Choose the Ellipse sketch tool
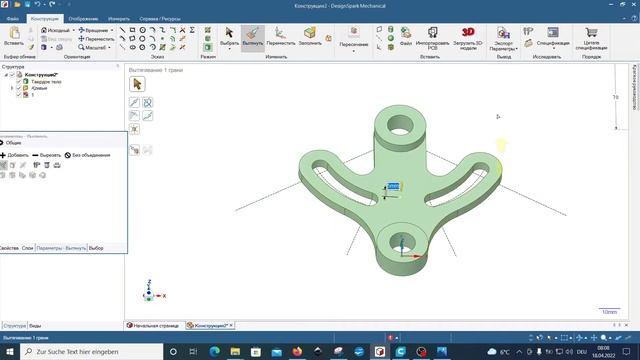The image size is (640, 360). coord(133,47)
